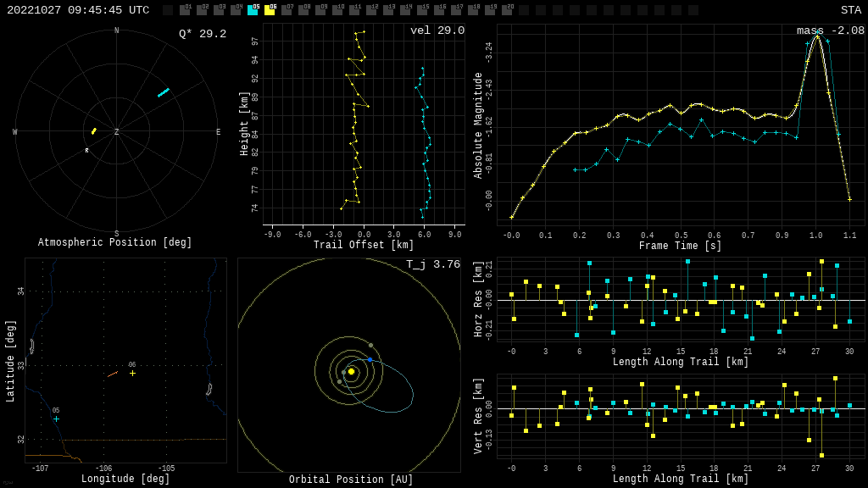This screenshot has width=868, height=488.
Task: Click the T_j 3.76 Tisserand label
Action: click(x=432, y=264)
